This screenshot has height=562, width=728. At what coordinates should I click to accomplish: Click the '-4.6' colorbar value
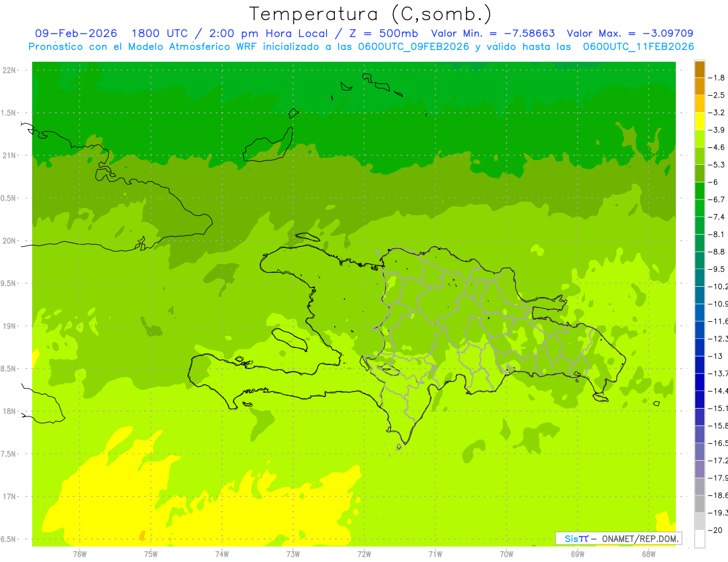click(716, 147)
